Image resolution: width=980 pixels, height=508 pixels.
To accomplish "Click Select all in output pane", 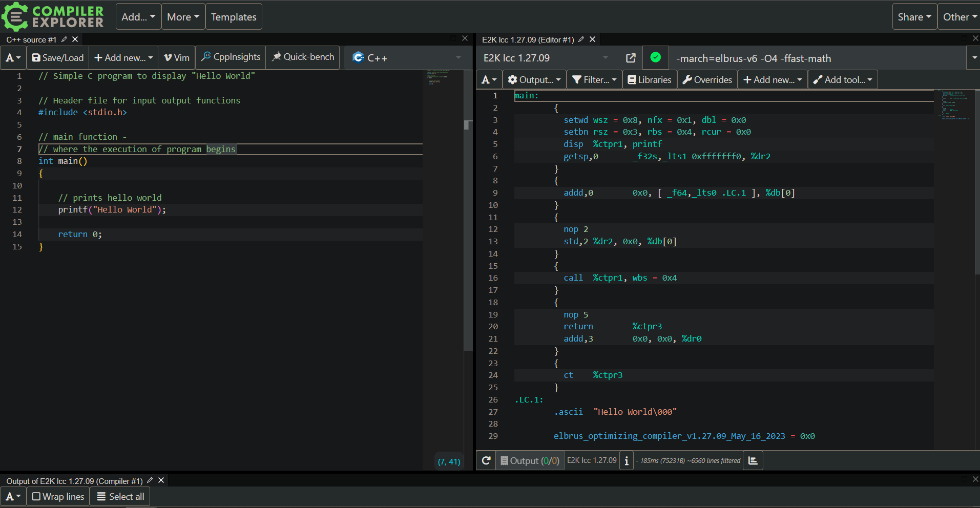I will pos(120,497).
